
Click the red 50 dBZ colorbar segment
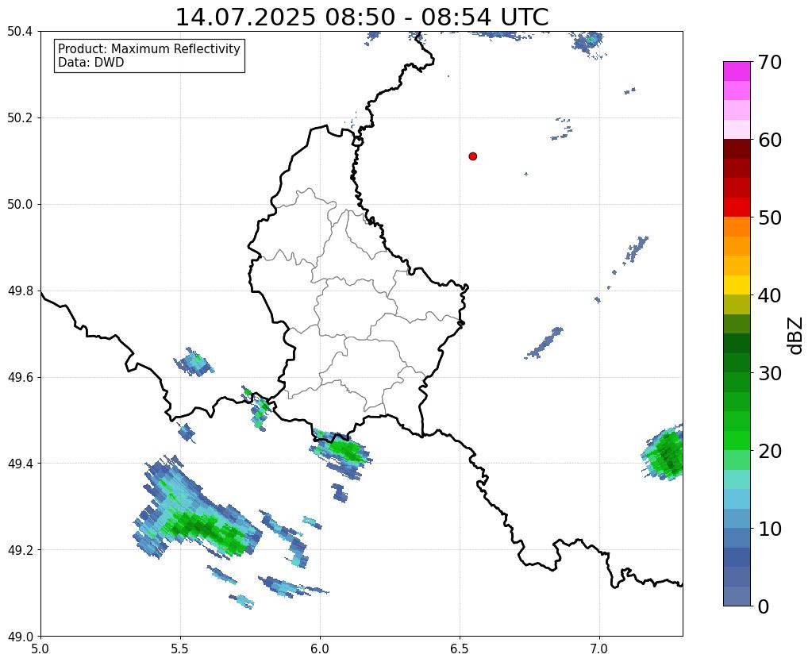click(x=737, y=207)
